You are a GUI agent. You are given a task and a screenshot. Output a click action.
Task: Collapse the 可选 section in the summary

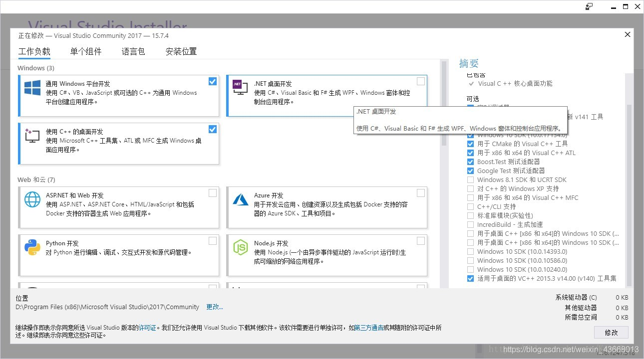(473, 99)
